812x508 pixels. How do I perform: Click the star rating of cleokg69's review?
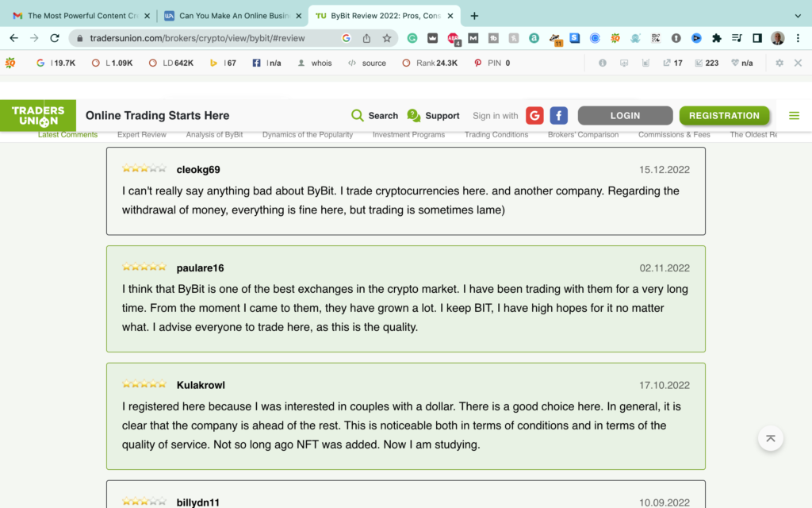click(144, 168)
